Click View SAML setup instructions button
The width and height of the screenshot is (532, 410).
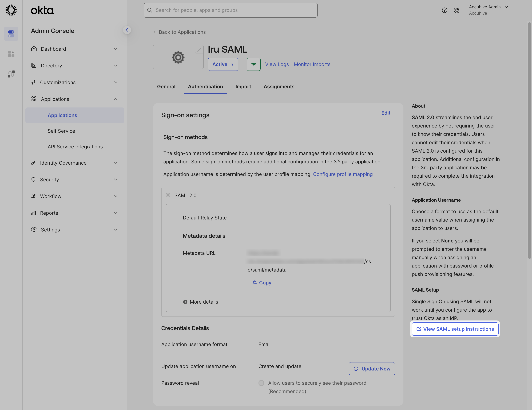(455, 329)
